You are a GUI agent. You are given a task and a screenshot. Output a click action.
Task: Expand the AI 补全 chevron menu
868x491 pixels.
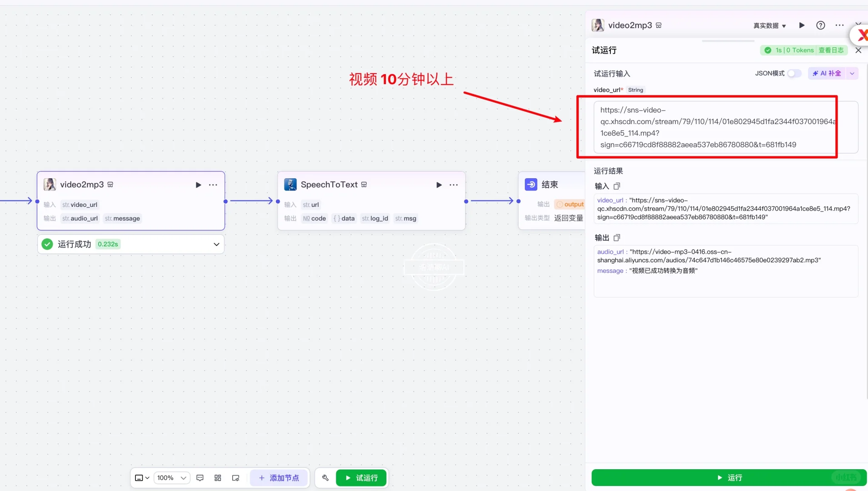(x=853, y=73)
